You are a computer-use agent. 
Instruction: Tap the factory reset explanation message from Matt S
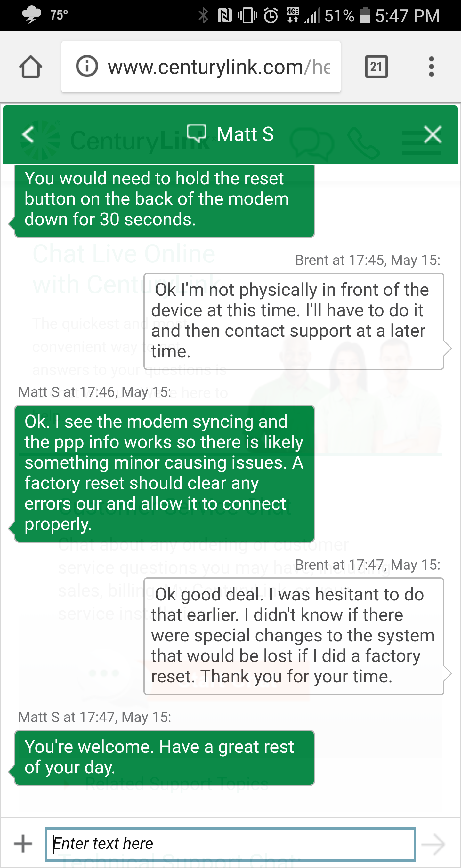tap(165, 473)
